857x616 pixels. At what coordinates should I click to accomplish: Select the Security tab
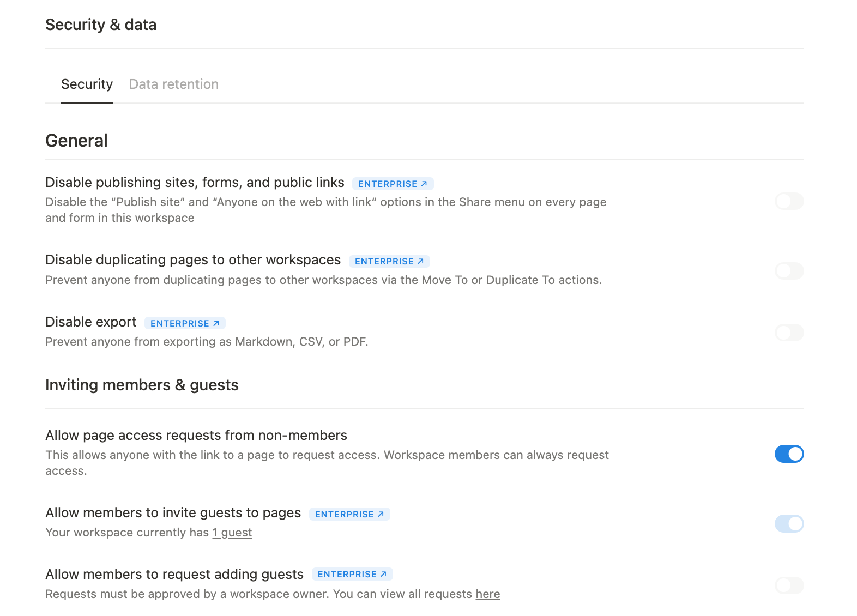pos(87,84)
